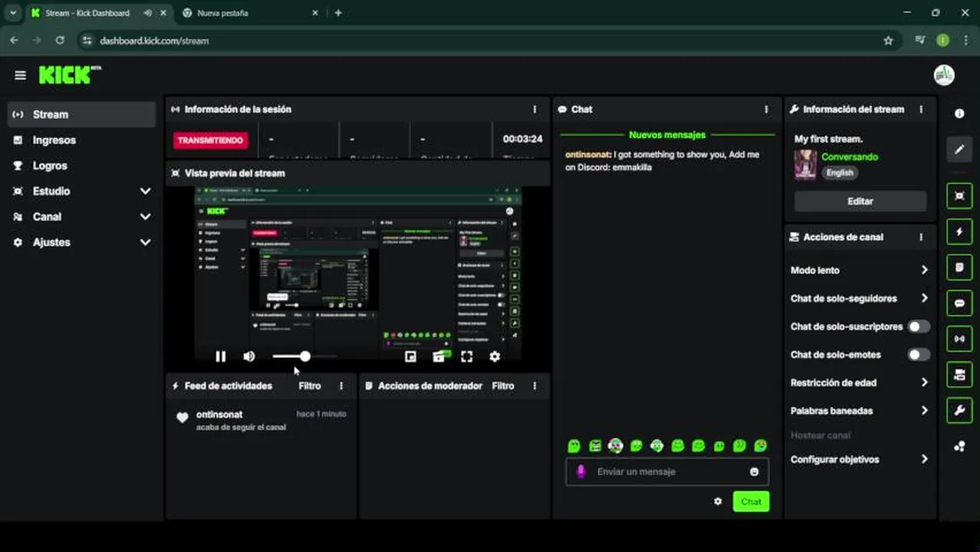Image resolution: width=980 pixels, height=552 pixels.
Task: Switch the preview to theater mode
Action: [x=439, y=356]
